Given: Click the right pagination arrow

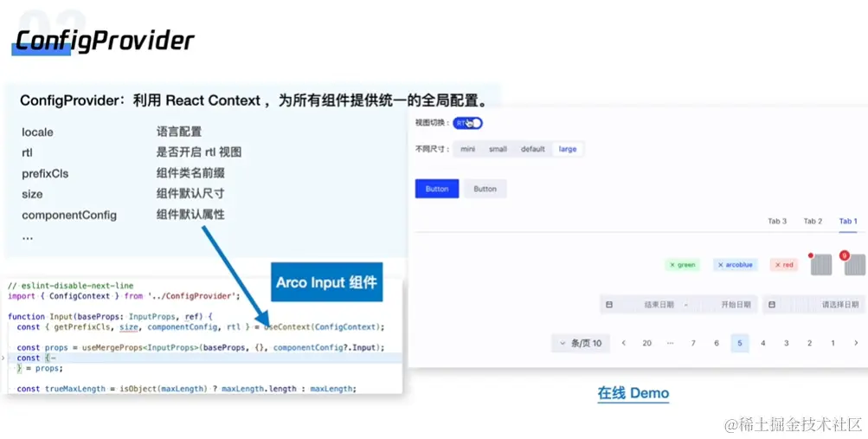Looking at the screenshot, I should click(856, 343).
